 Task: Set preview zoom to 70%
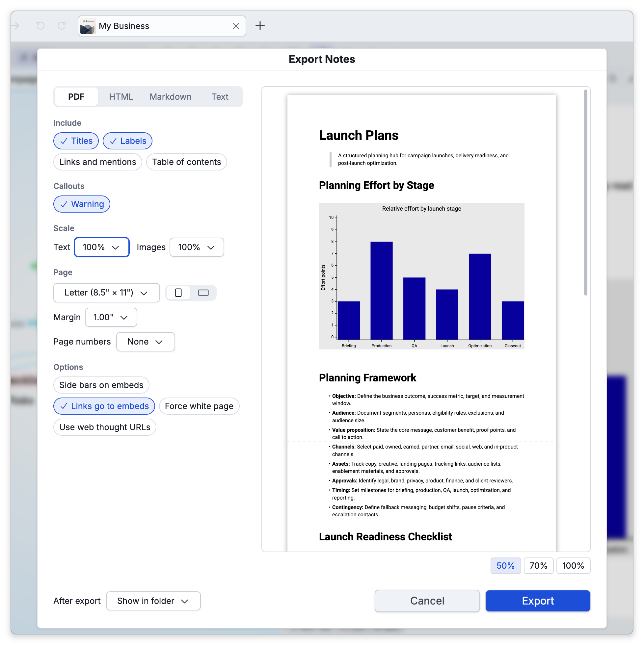[538, 566]
